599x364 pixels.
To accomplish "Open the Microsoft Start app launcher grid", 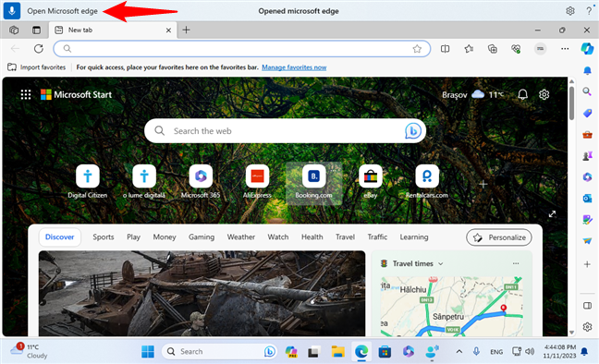I will coord(26,94).
